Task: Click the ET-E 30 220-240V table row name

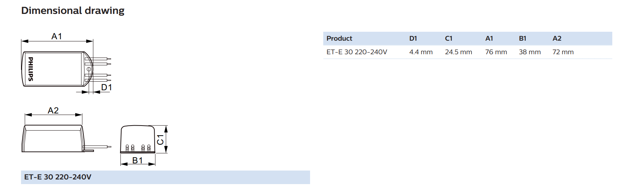Action: pyautogui.click(x=357, y=52)
